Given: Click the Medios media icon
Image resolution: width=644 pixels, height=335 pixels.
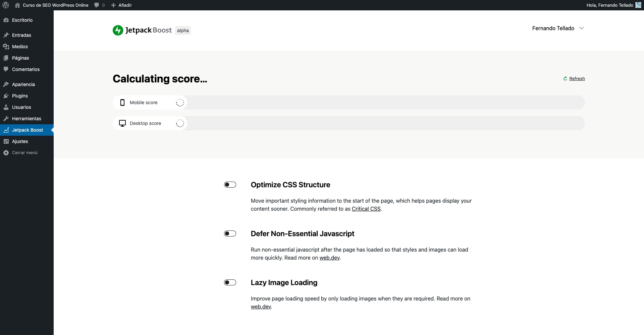Looking at the screenshot, I should pyautogui.click(x=6, y=47).
